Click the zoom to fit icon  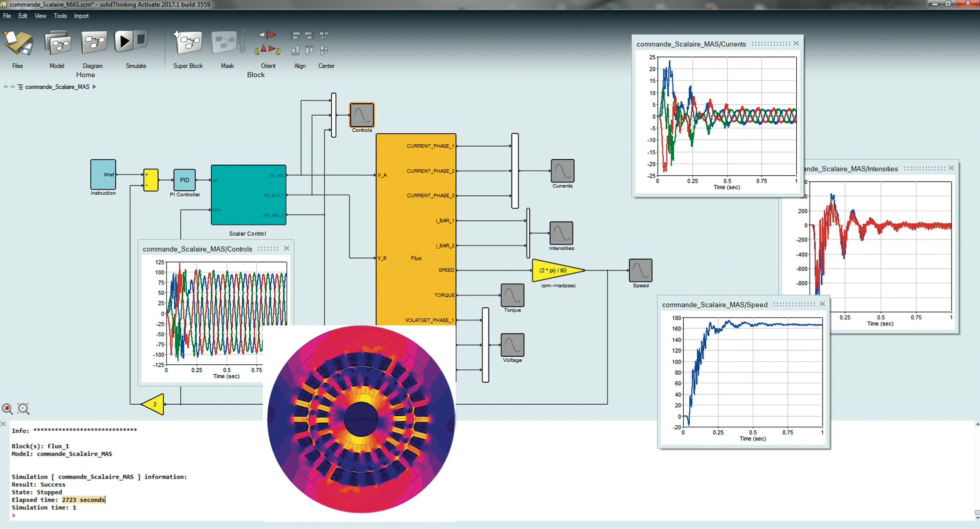pyautogui.click(x=23, y=409)
